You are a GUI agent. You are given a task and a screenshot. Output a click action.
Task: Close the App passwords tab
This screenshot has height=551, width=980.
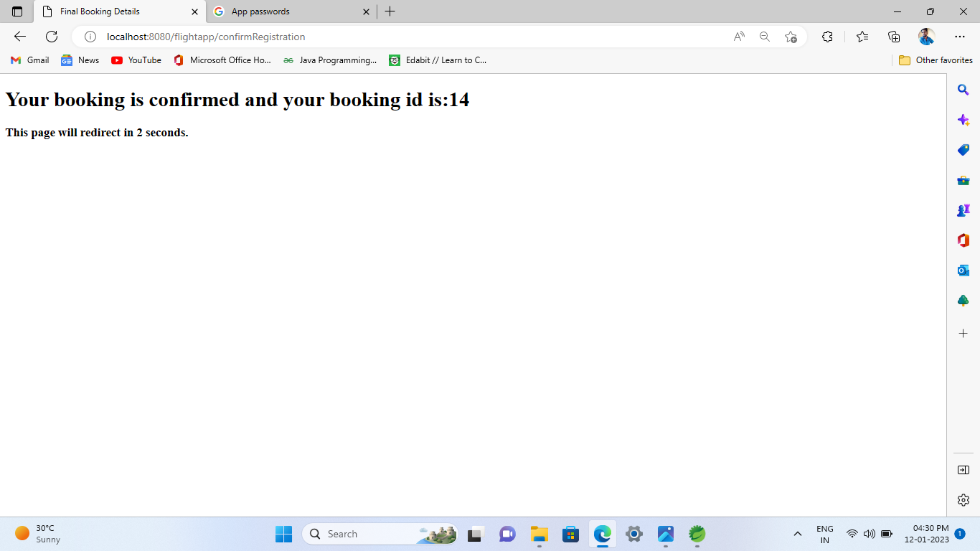367,11
